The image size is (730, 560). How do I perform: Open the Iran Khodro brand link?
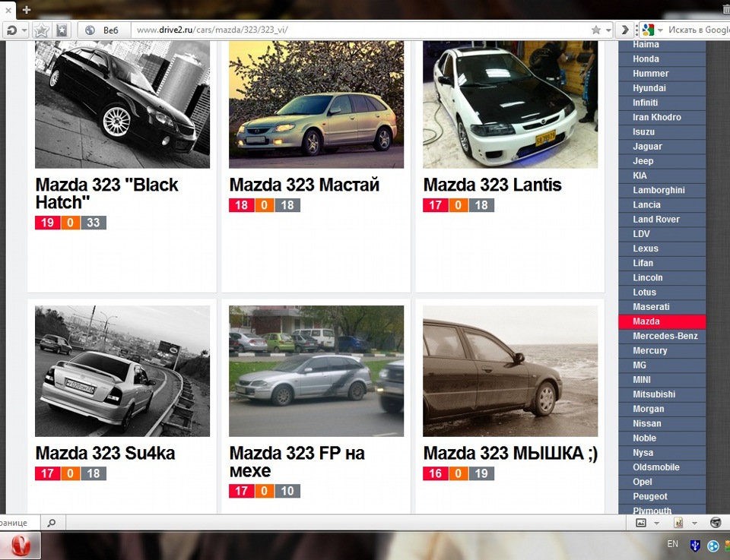coord(662,117)
